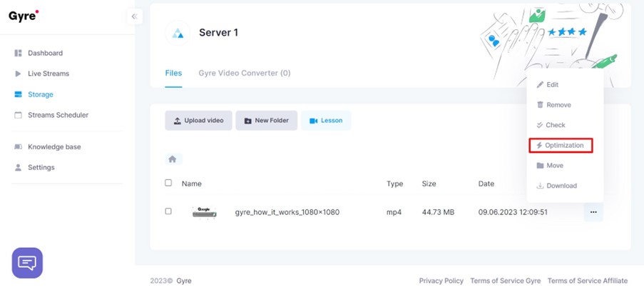Select Optimization from the context menu
The image size is (644, 290).
coord(561,146)
